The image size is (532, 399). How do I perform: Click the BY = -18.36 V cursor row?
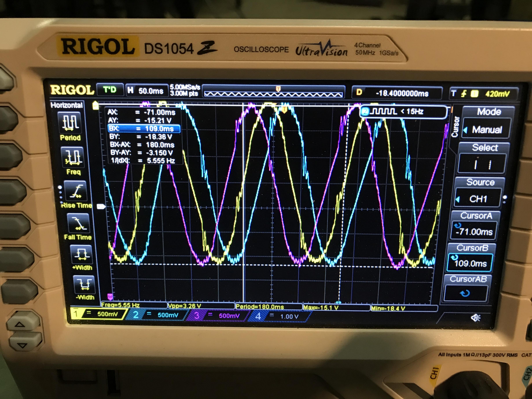pyautogui.click(x=141, y=137)
